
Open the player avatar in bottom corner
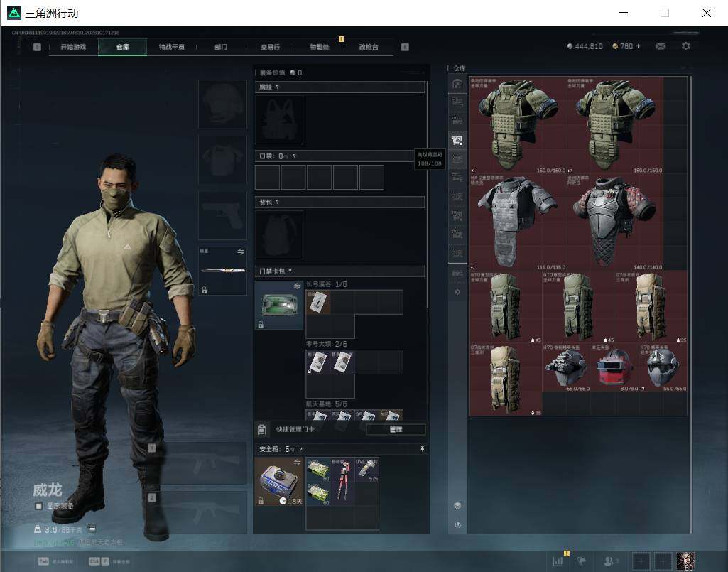tap(685, 561)
